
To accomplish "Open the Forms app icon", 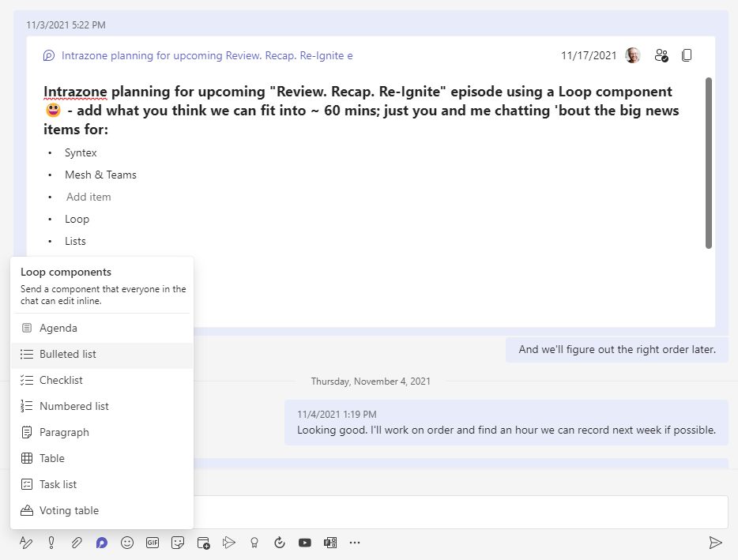I will [330, 543].
